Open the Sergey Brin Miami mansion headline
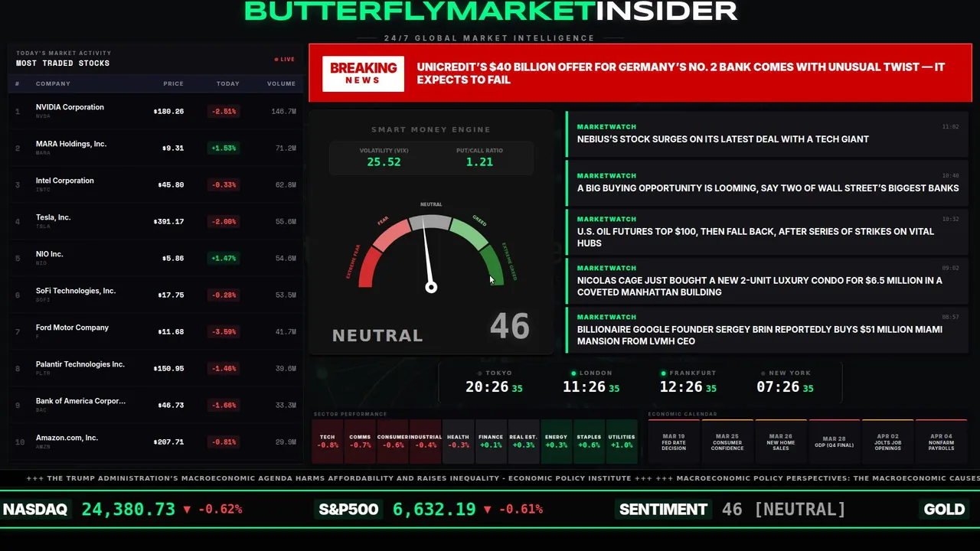This screenshot has height=551, width=980. [x=767, y=329]
